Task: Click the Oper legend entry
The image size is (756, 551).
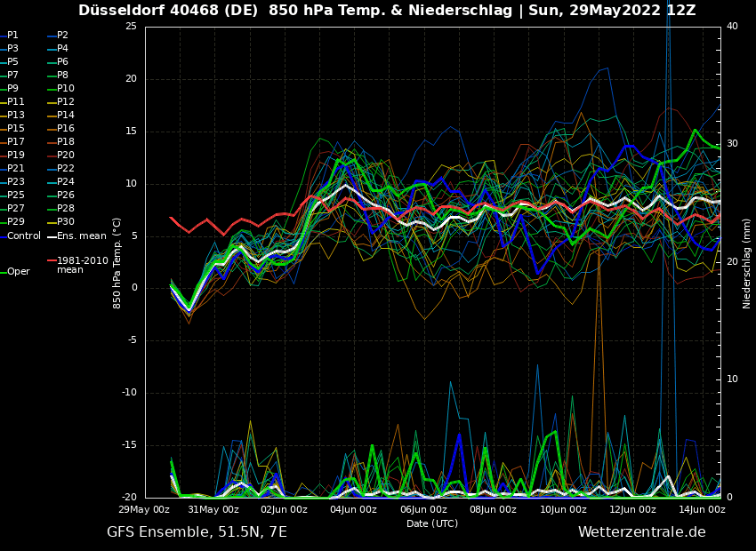Action: click(18, 272)
